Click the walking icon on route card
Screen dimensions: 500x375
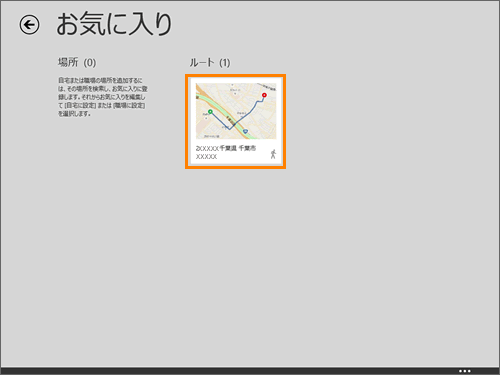point(273,154)
